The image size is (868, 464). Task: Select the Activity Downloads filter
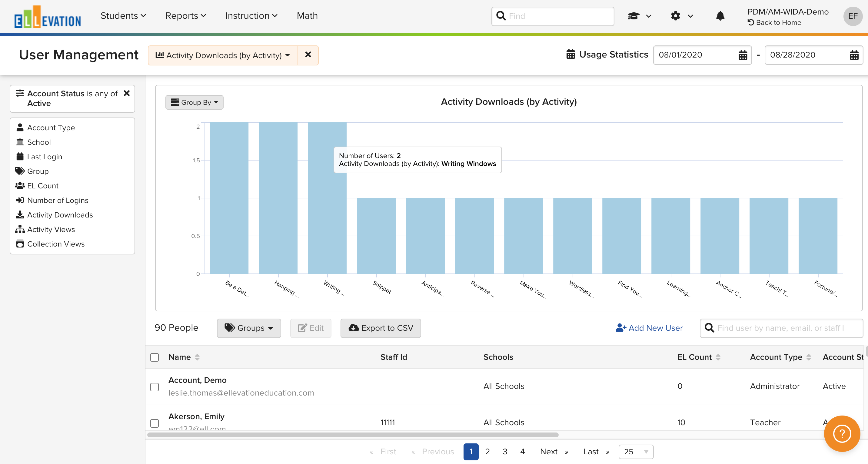click(60, 215)
